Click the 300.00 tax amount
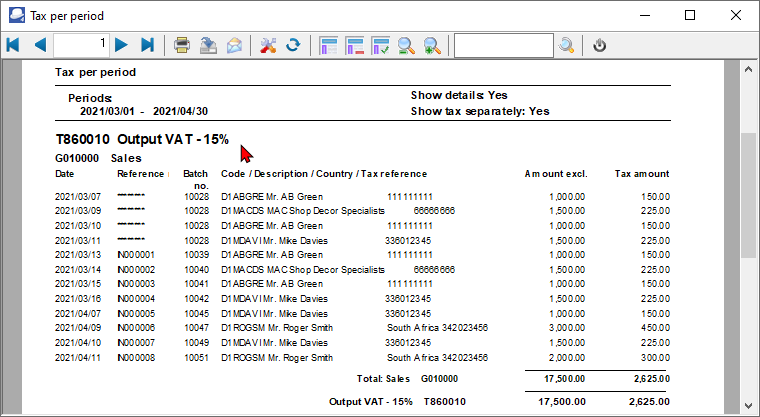 [655, 358]
